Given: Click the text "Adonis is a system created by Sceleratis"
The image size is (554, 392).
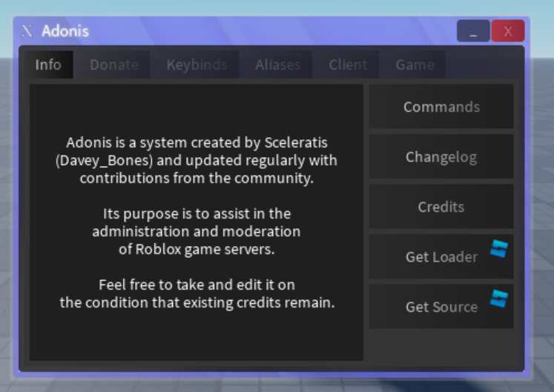Looking at the screenshot, I should 197,143.
